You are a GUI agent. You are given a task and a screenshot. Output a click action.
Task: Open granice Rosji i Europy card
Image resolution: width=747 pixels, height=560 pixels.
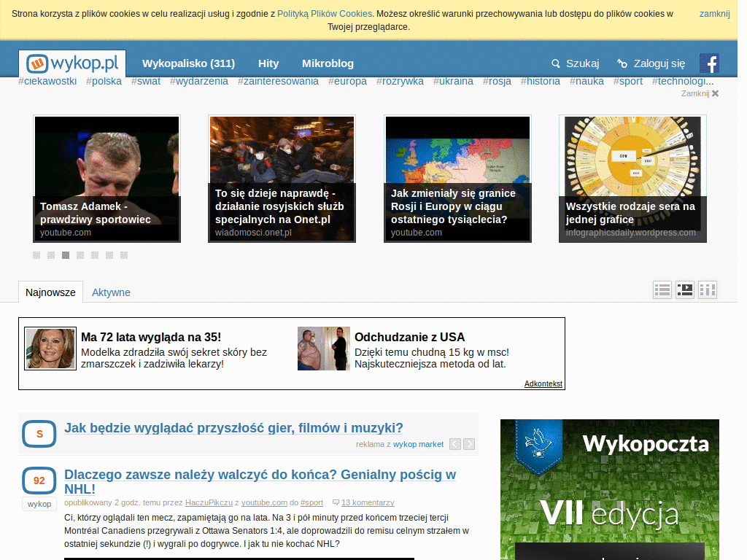pyautogui.click(x=458, y=179)
